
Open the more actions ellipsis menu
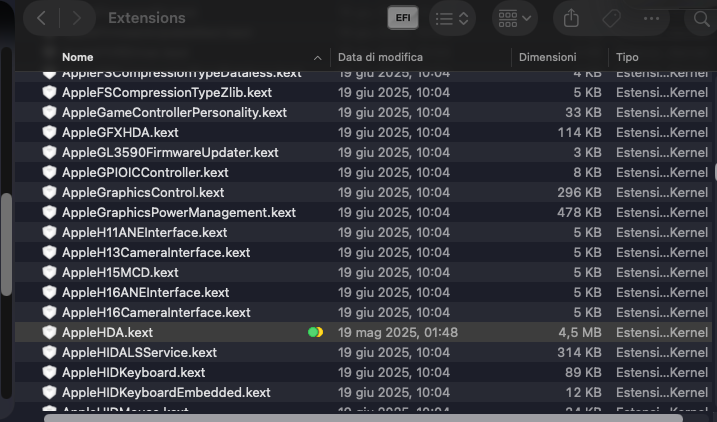(651, 18)
